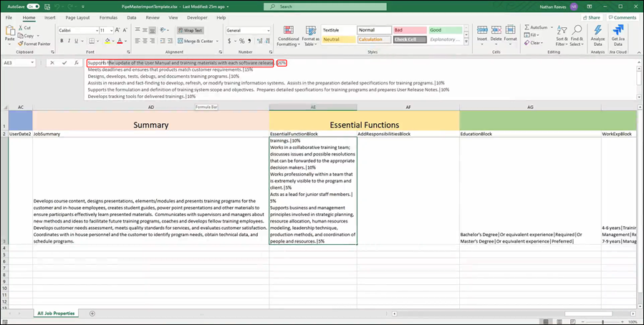Click the Name Box showing AE3
Viewport: 644px width, 325px height.
click(17, 62)
